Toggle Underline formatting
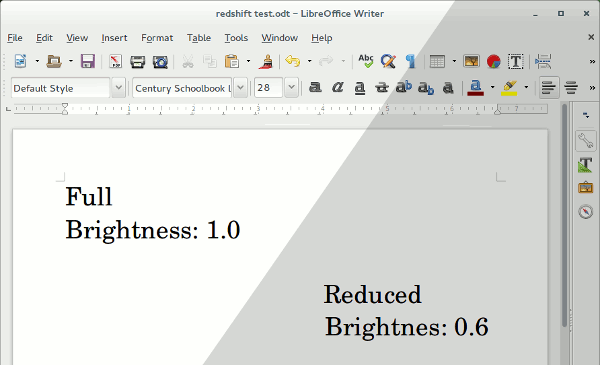600x365 pixels. click(x=360, y=88)
